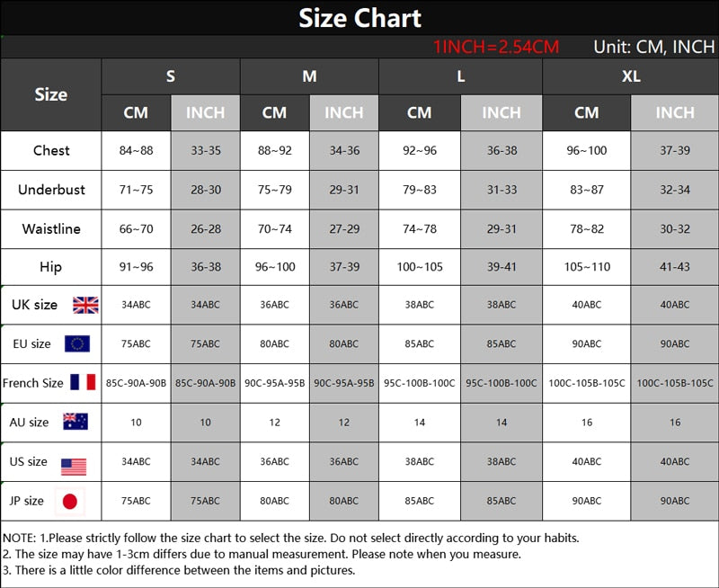This screenshot has height=588, width=719.
Task: Click the Australian flag icon
Action: [x=75, y=422]
